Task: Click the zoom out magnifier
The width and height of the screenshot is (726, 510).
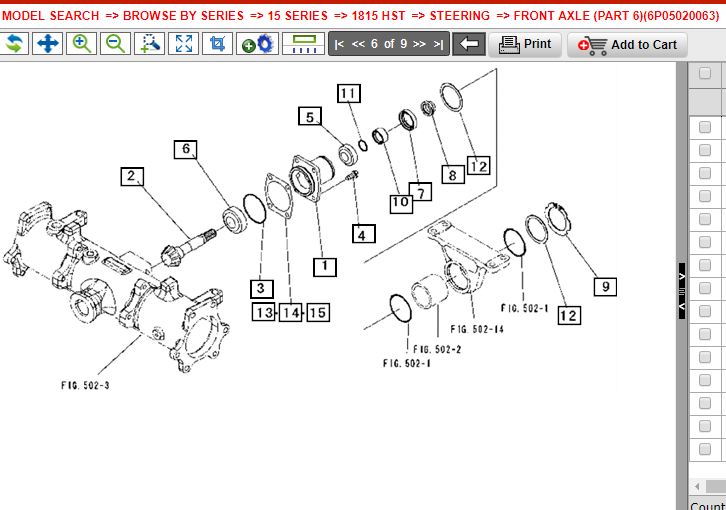Action: (116, 44)
